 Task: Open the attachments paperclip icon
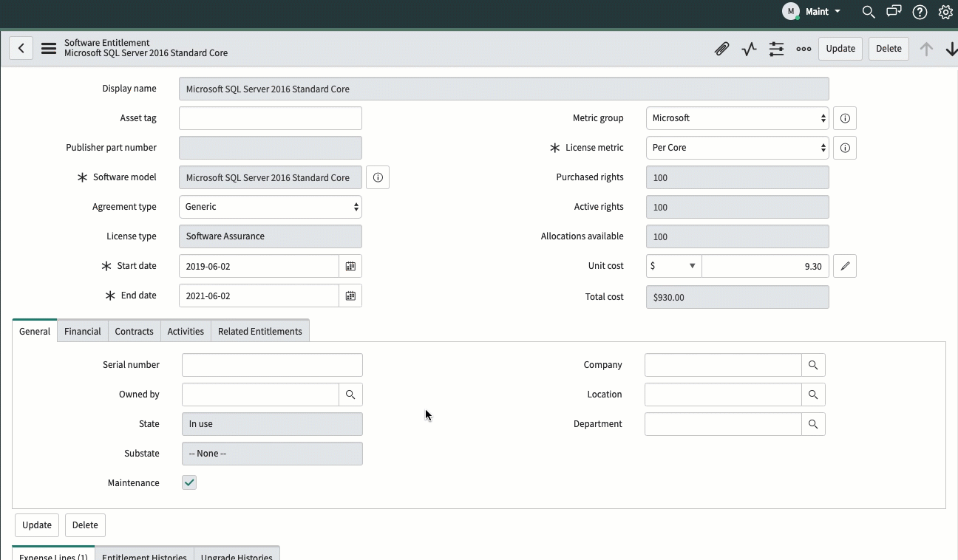tap(721, 49)
